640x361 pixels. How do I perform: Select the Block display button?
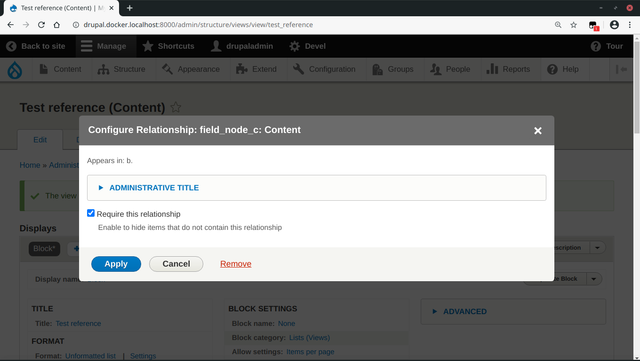[44, 249]
